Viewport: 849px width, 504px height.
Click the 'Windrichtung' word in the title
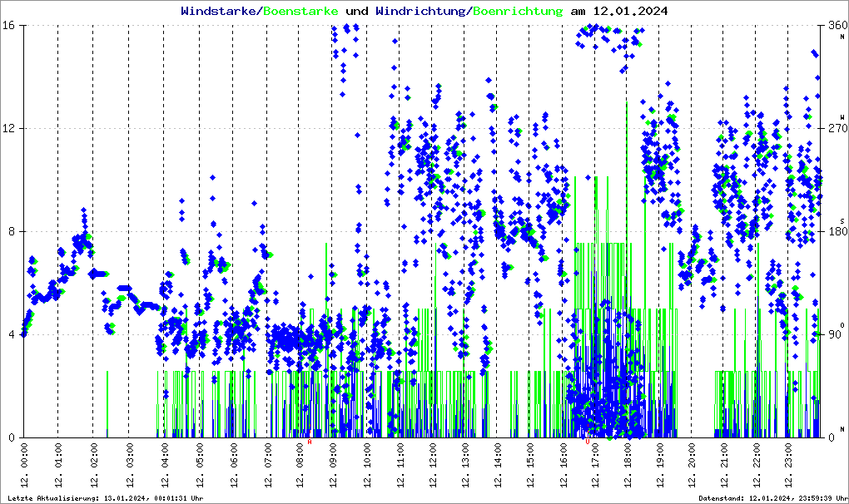point(420,11)
